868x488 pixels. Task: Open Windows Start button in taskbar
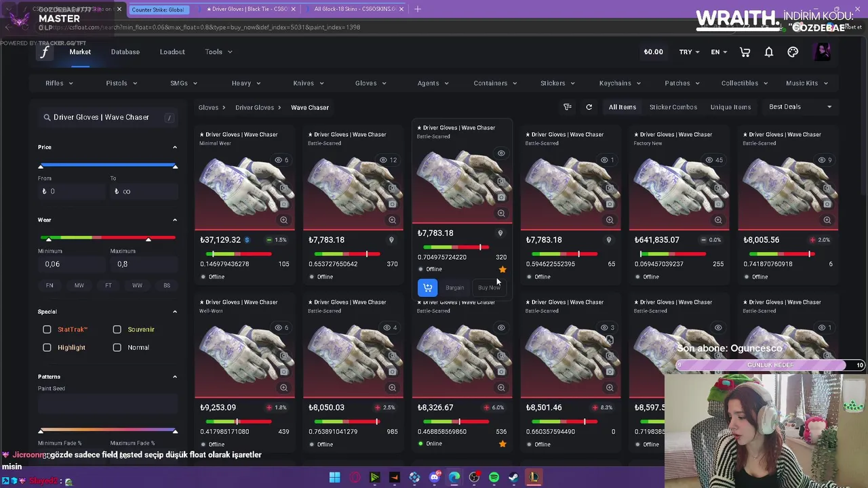point(334,477)
